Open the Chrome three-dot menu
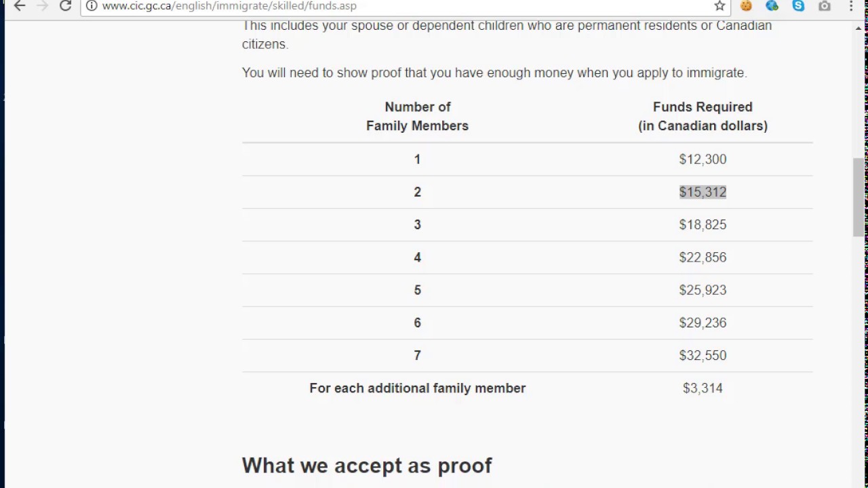The height and width of the screenshot is (488, 868). [x=851, y=6]
